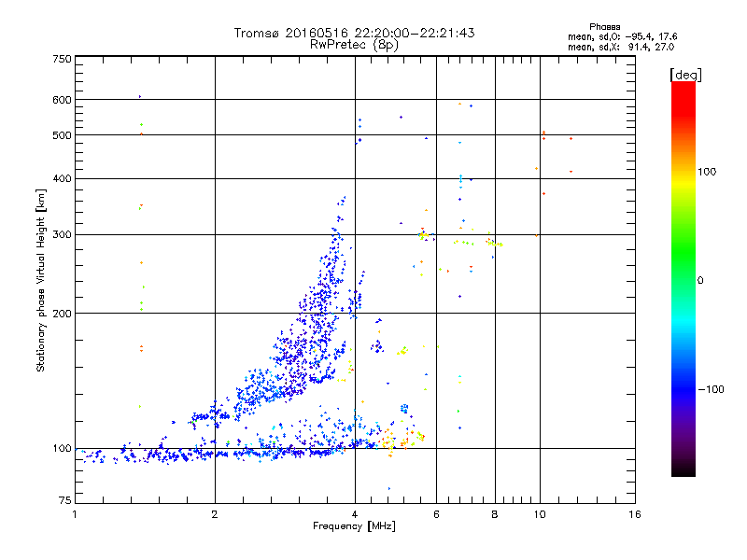
Task: Click the 'Frequency [MHz]' axis label
Action: coord(354,525)
